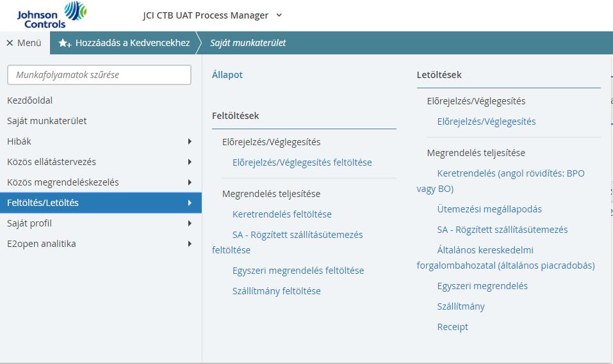Screen dimensions: 613x364
Task: Click the Receipt download link
Action: point(452,327)
